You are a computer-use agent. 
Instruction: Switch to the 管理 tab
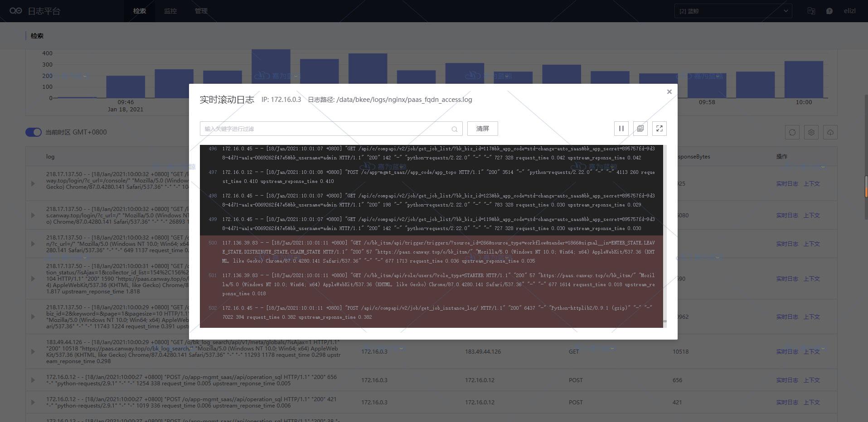click(x=201, y=11)
